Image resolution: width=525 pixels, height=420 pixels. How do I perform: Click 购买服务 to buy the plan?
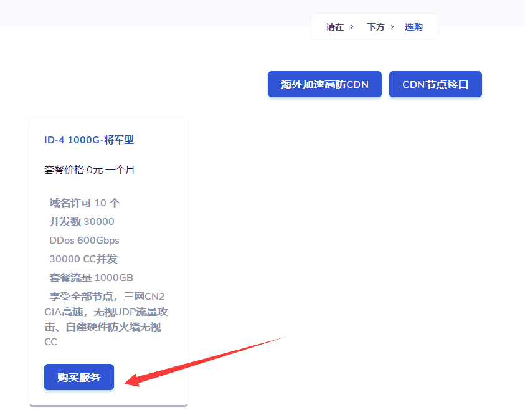(x=78, y=377)
